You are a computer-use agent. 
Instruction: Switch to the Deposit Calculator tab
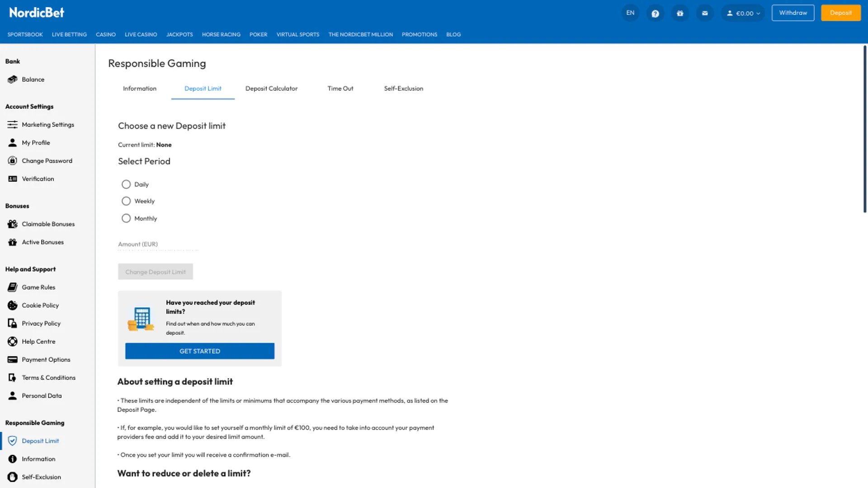coord(271,89)
